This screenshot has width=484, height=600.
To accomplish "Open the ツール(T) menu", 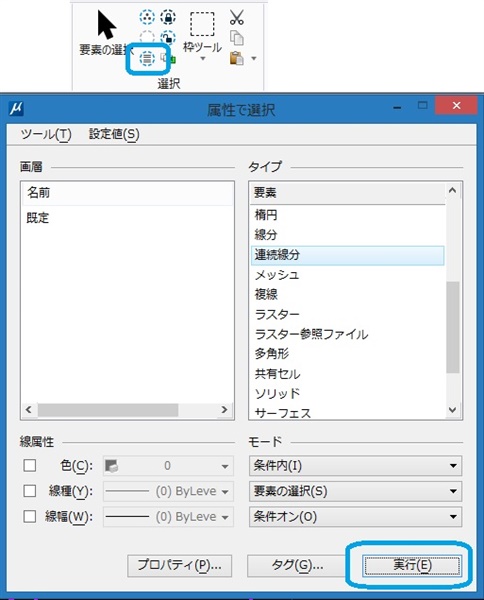I will pos(46,134).
